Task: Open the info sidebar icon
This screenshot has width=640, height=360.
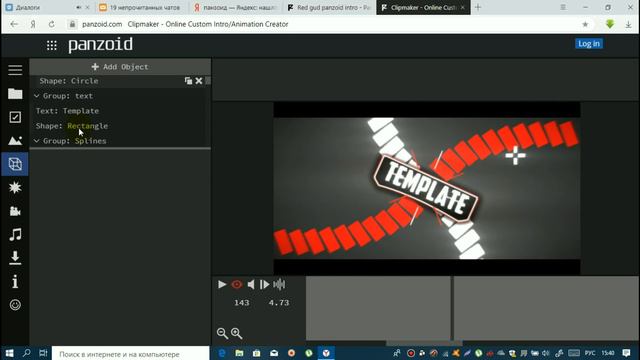Action: coord(15,282)
